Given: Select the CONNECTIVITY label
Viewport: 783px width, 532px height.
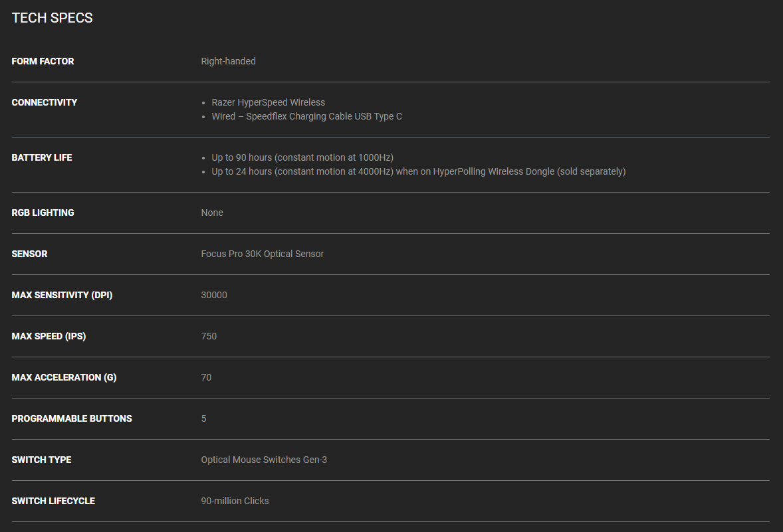Looking at the screenshot, I should tap(45, 102).
